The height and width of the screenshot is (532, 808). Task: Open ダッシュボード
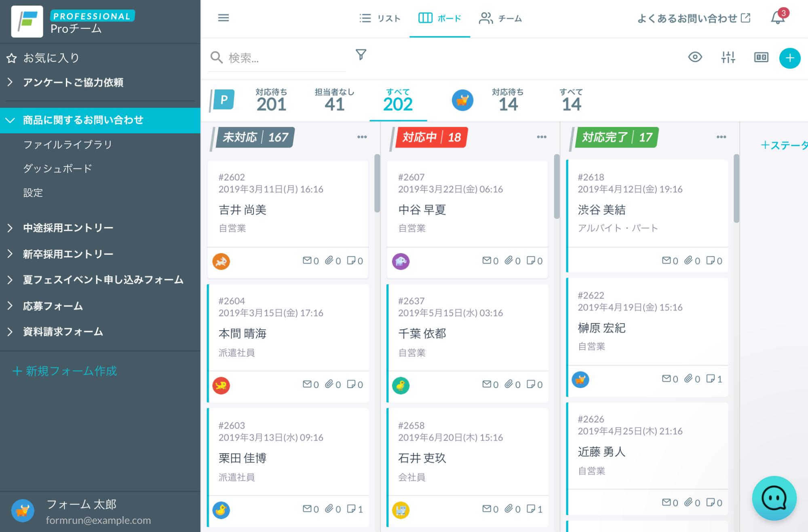point(57,168)
